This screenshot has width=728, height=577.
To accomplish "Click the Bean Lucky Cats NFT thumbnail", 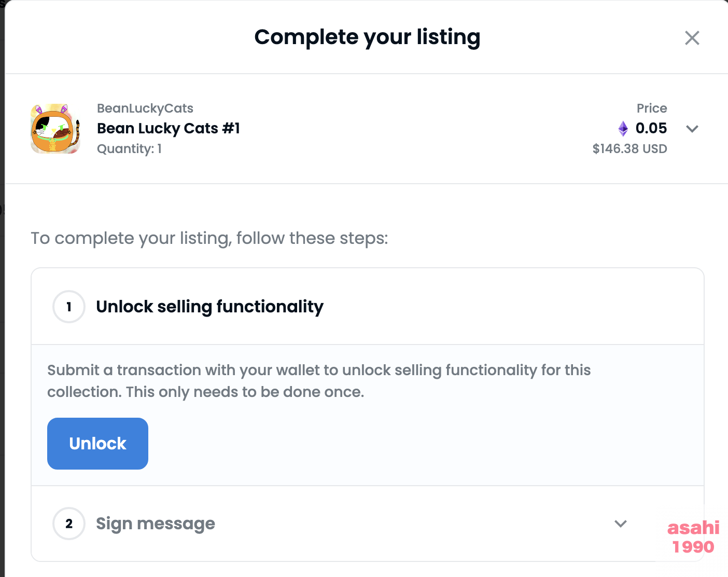I will click(55, 129).
